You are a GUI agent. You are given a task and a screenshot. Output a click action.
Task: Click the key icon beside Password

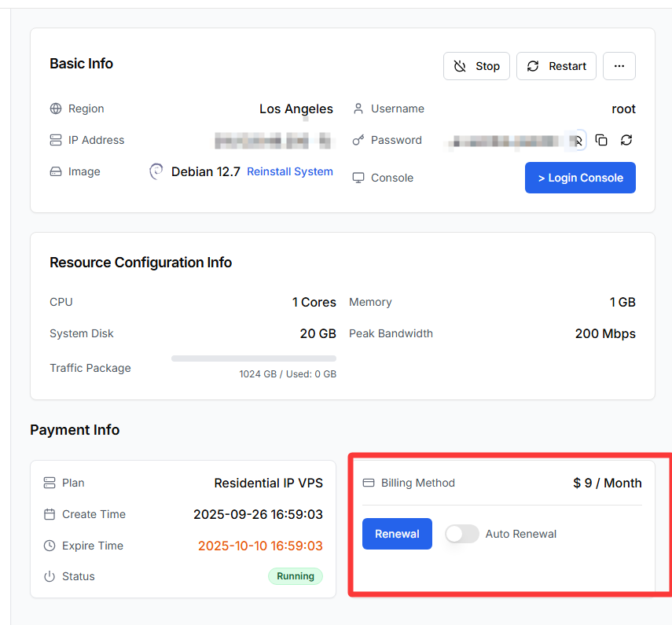[x=358, y=140]
